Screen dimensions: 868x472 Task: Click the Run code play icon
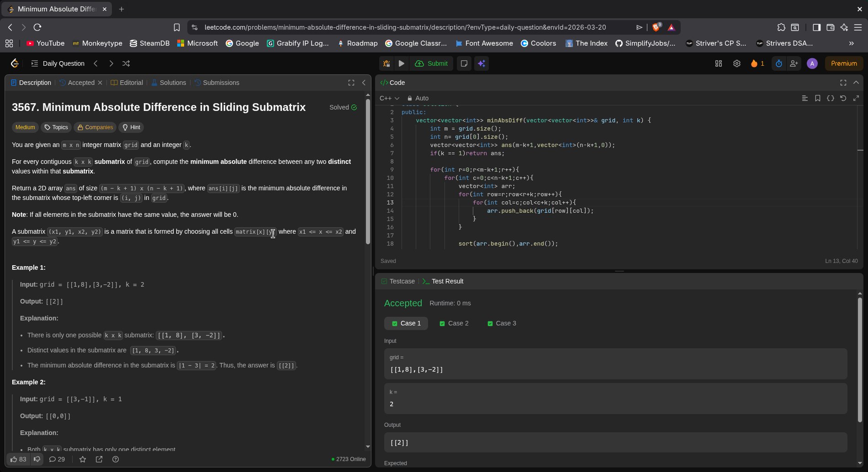coord(401,63)
